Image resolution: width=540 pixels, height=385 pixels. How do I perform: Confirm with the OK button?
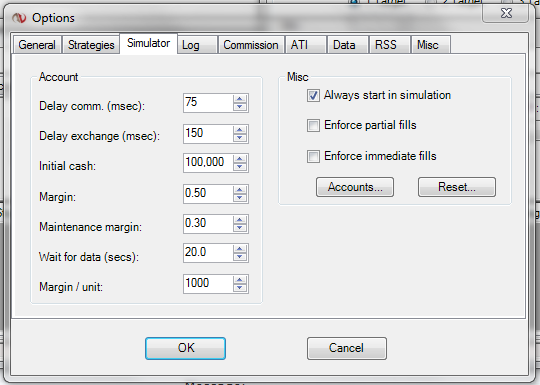point(185,348)
